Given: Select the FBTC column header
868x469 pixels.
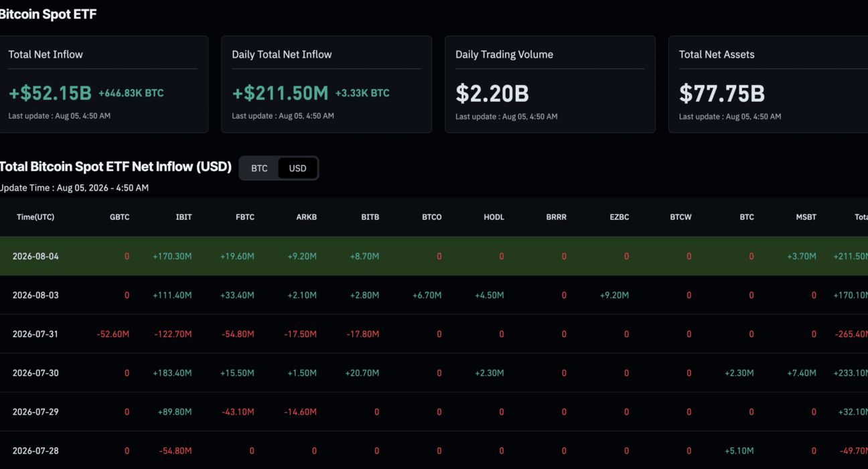Looking at the screenshot, I should pyautogui.click(x=244, y=217).
